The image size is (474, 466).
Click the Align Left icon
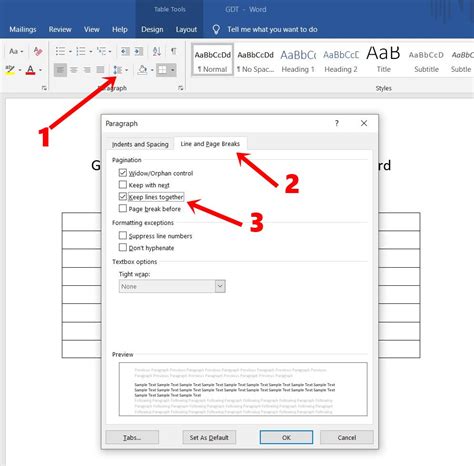click(x=60, y=70)
